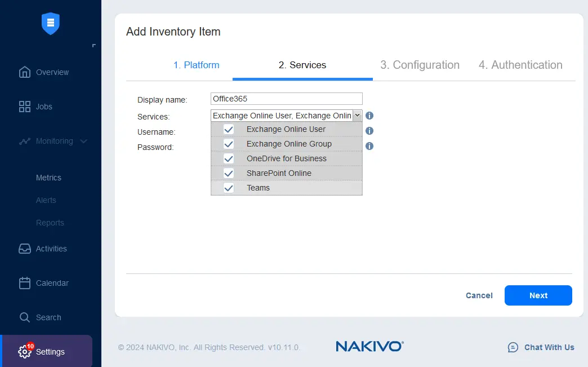Click Calendar label in sidebar
Viewport: 588px width, 367px height.
52,283
